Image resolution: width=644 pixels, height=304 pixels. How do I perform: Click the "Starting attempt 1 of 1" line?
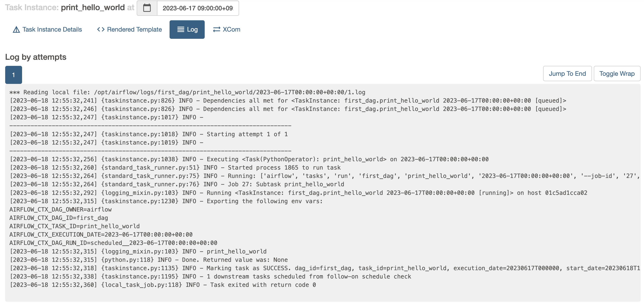[148, 134]
